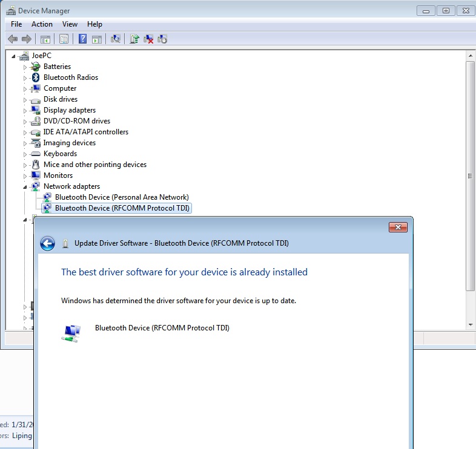This screenshot has width=476, height=449.
Task: Expand the IDE ATA/ATAPI controllers node
Action: 25,133
